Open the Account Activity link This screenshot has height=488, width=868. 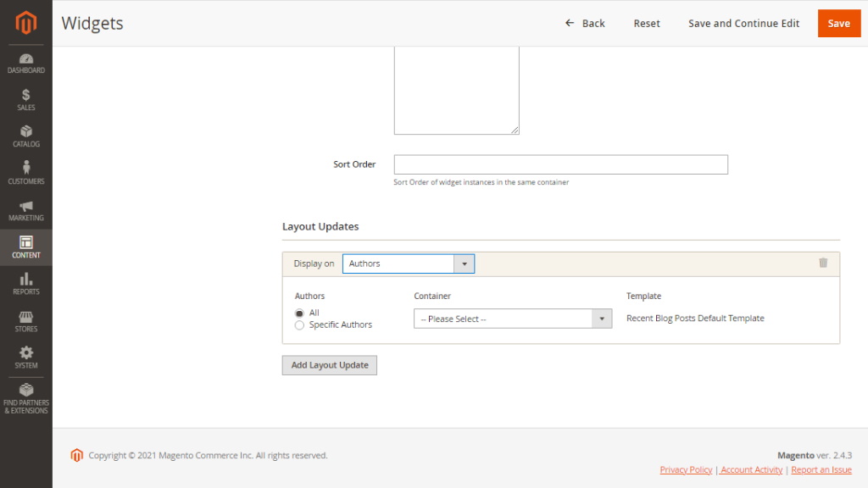[x=751, y=469]
